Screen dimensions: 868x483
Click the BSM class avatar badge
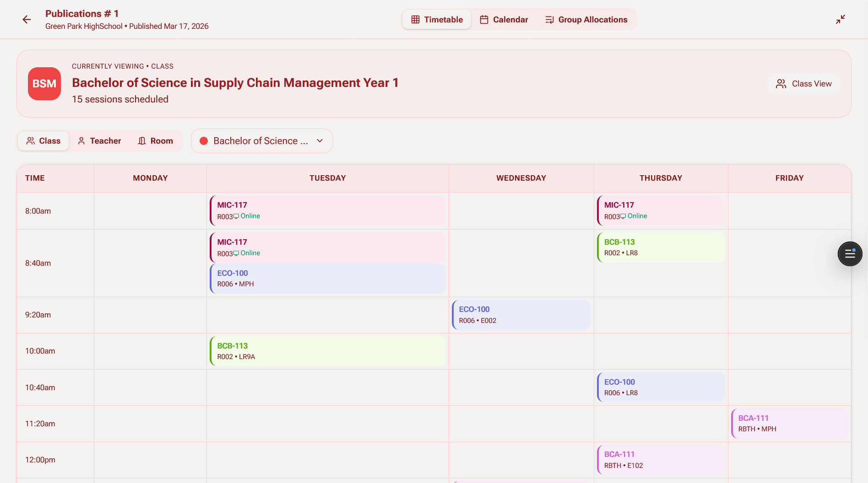click(x=44, y=83)
